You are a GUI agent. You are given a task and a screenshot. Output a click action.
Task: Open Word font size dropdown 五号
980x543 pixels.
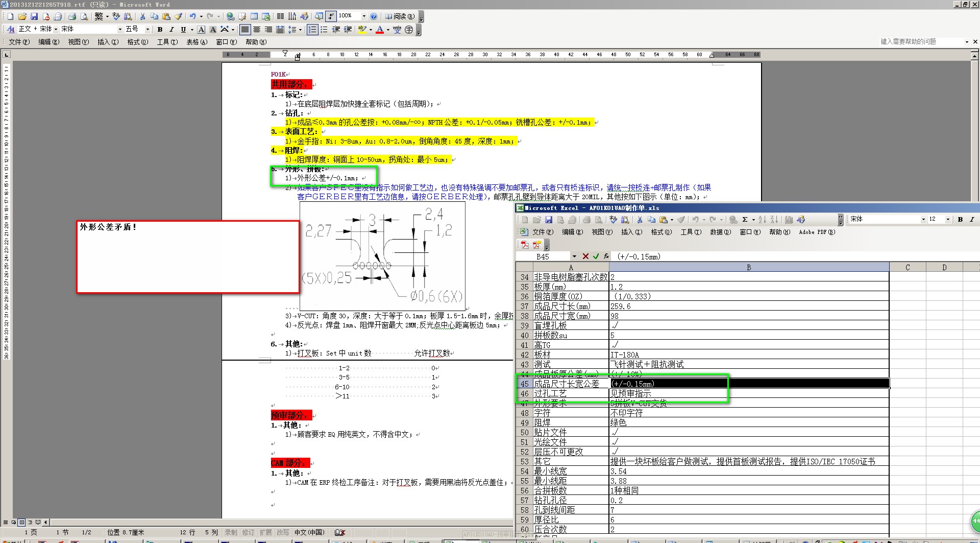[x=148, y=29]
